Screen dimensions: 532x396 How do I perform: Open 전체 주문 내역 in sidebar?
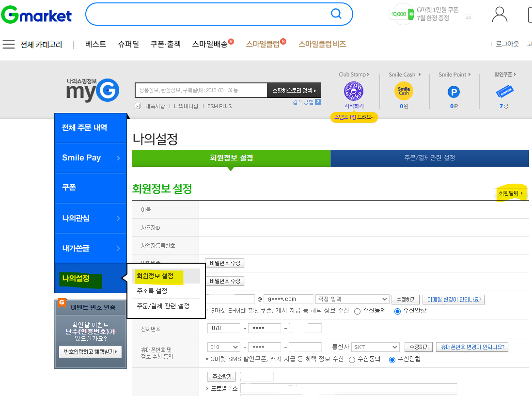(91, 127)
